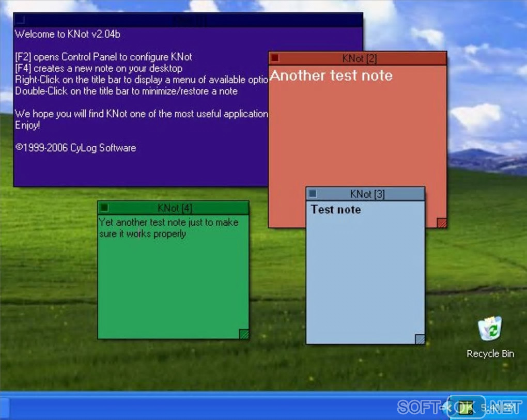Click the 'Right-Click on the title bar' line
The height and width of the screenshot is (420, 527).
pos(142,80)
